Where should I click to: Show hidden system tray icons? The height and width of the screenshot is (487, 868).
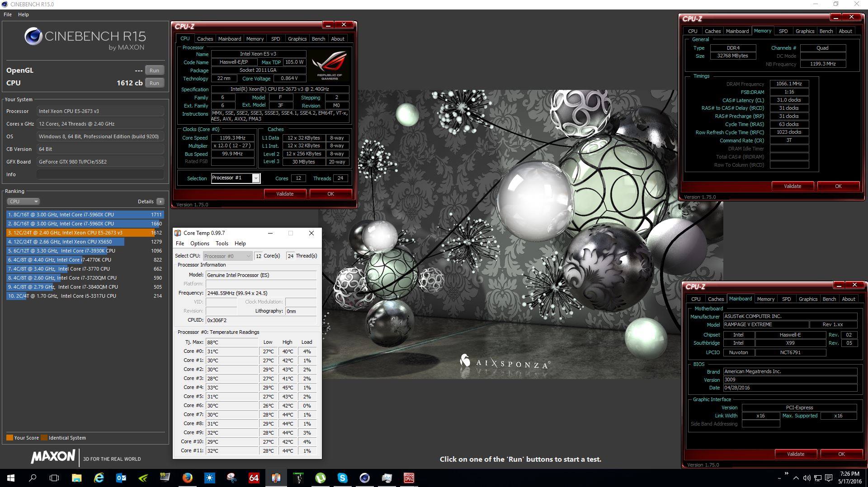click(x=796, y=478)
